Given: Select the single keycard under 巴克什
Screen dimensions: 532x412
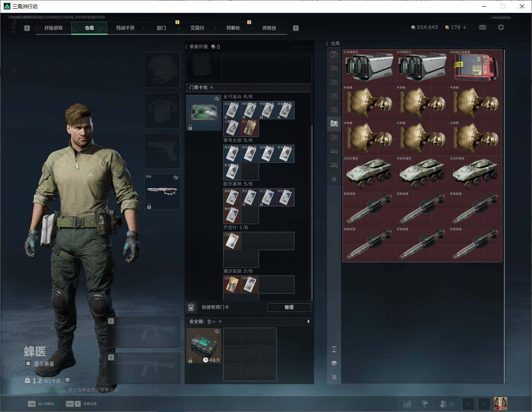Looking at the screenshot, I should [232, 241].
